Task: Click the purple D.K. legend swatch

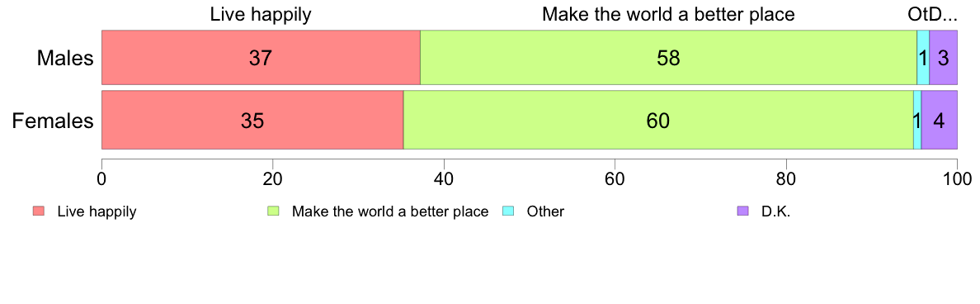Action: [742, 211]
